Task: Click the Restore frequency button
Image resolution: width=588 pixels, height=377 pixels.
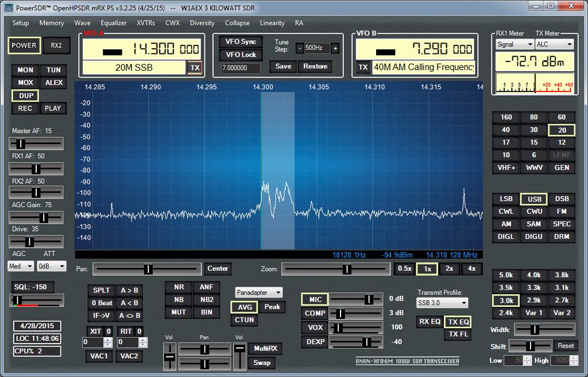Action: [x=315, y=67]
